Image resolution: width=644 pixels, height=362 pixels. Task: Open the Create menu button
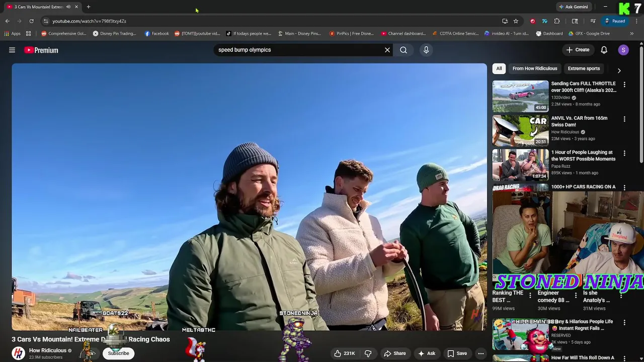coord(578,50)
